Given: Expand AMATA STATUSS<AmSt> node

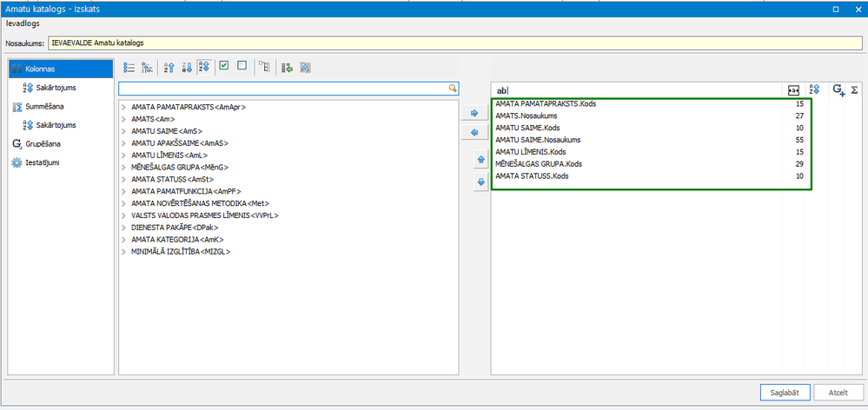Looking at the screenshot, I should (123, 179).
